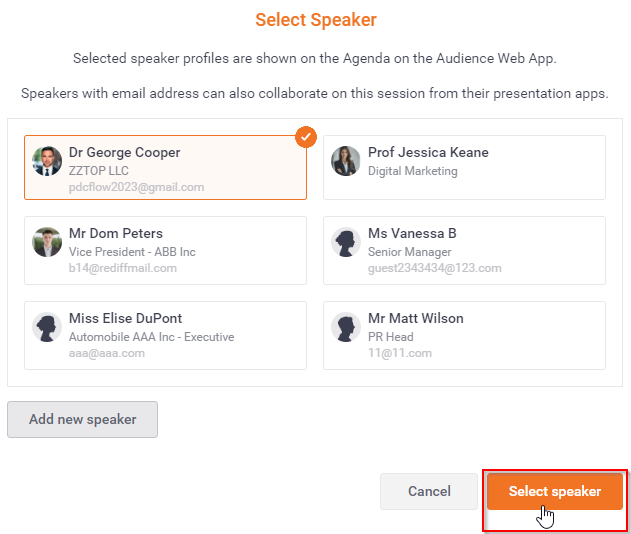Click Dr George Cooper's profile photo

point(47,161)
